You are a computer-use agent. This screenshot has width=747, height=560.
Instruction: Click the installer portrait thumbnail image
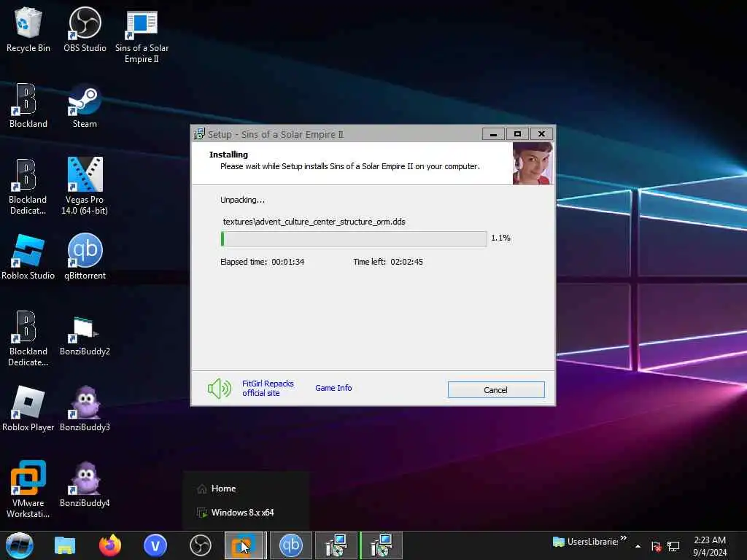click(x=533, y=163)
